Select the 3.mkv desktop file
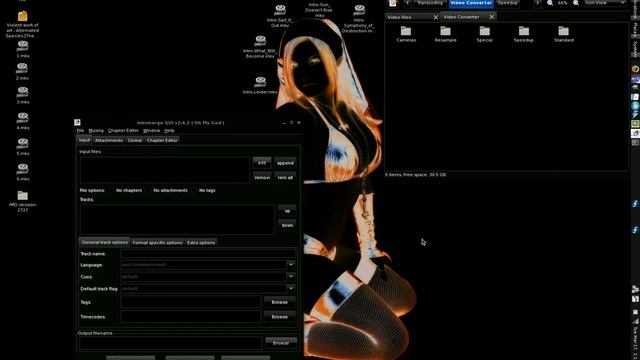Screen dimensions: 640x360 [x=23, y=95]
